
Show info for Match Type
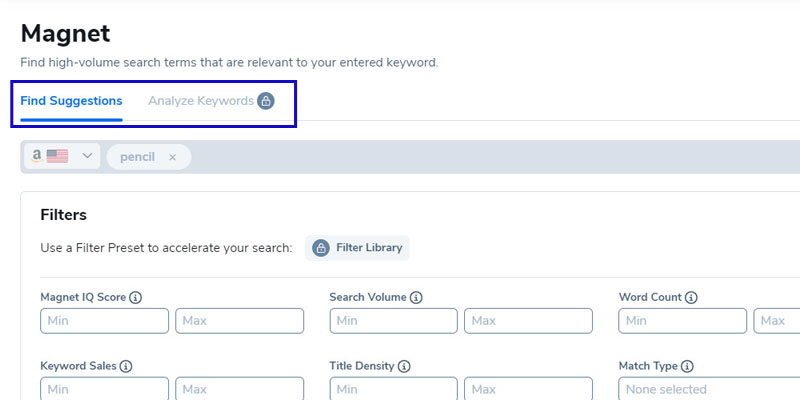687,366
